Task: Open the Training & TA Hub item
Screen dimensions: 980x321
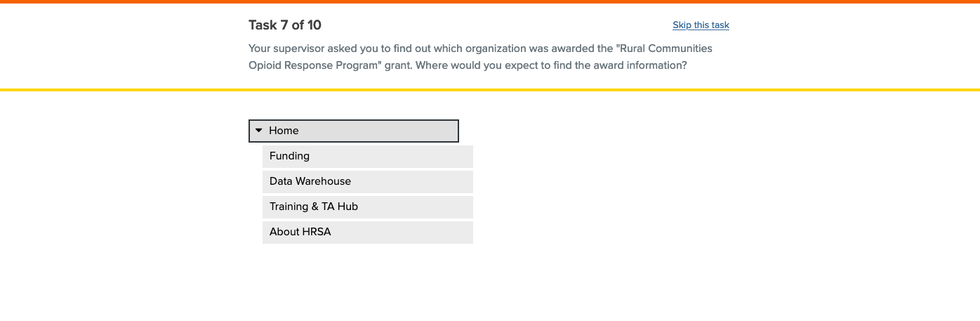Action: point(367,207)
